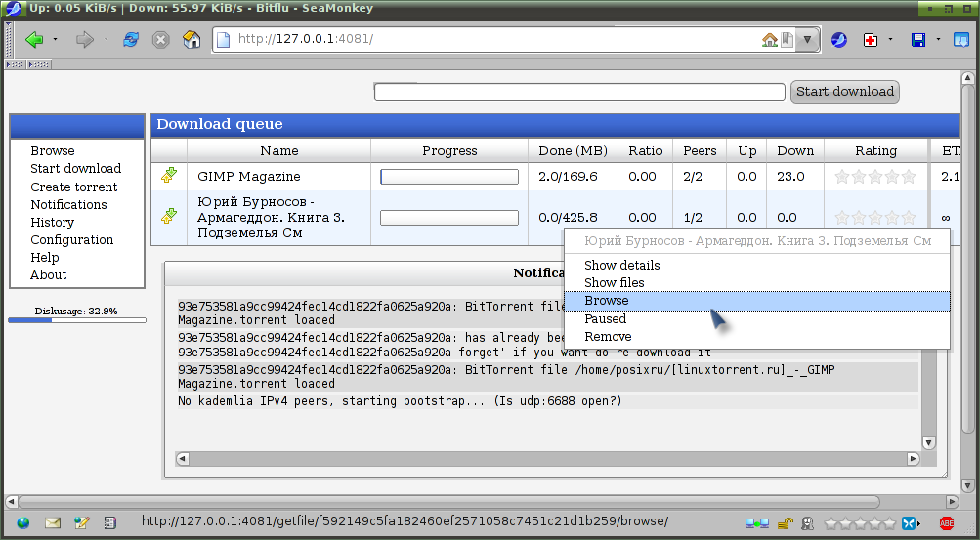This screenshot has width=980, height=540.
Task: Open Create torrent in the sidebar
Action: pyautogui.click(x=73, y=187)
